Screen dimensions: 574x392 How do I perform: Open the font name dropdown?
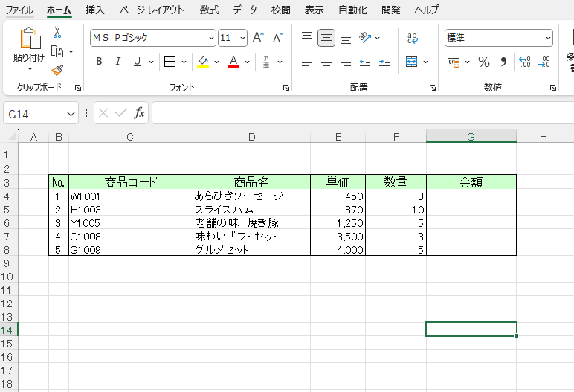coord(211,38)
